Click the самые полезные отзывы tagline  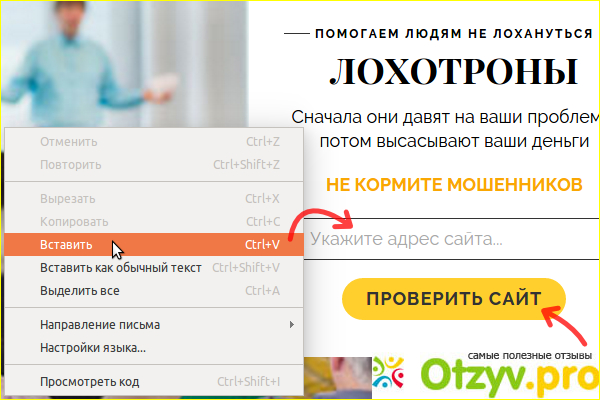tap(530, 355)
